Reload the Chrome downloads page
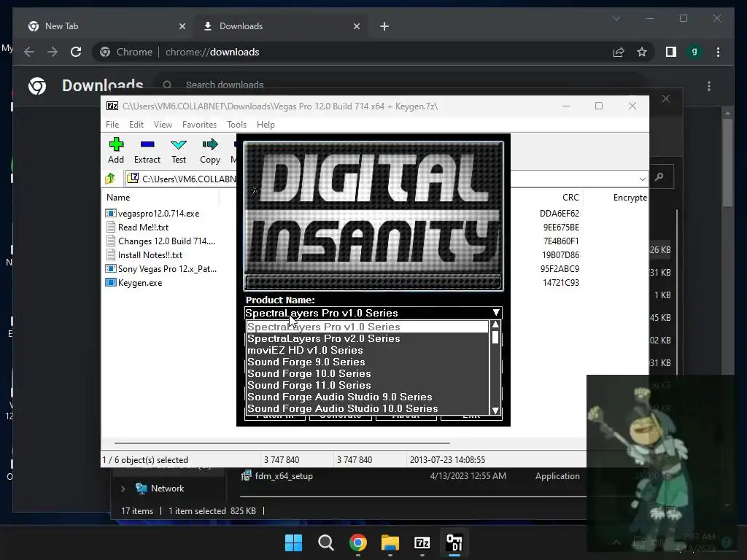The width and height of the screenshot is (747, 560). tap(76, 52)
